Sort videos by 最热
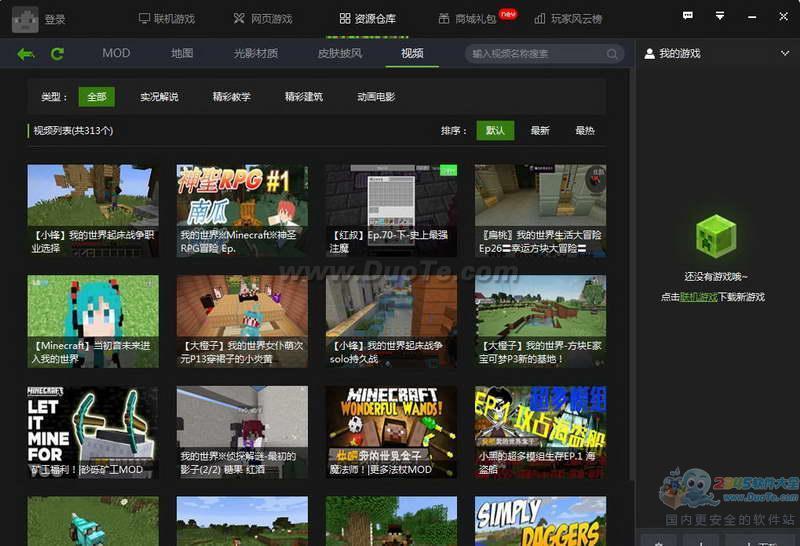This screenshot has width=800, height=546. click(585, 131)
